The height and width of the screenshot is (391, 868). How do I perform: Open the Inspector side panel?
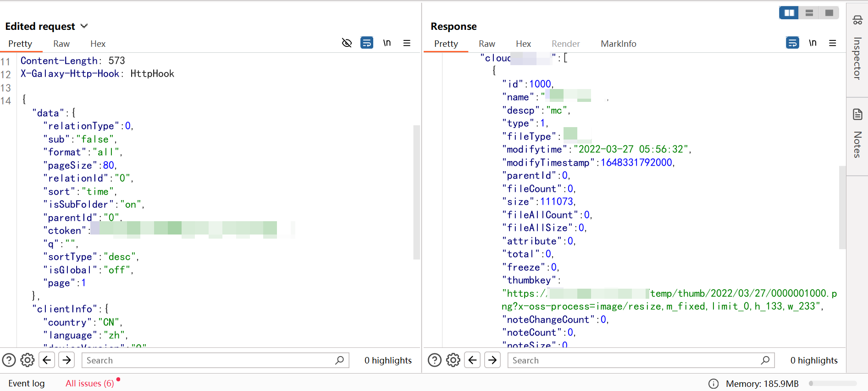857,48
